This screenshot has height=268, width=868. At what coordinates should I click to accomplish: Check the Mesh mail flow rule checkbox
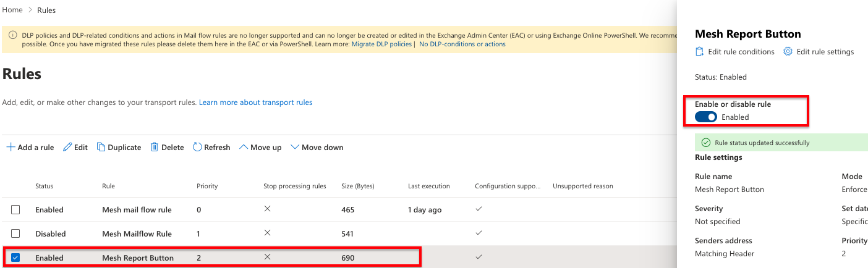pos(15,210)
